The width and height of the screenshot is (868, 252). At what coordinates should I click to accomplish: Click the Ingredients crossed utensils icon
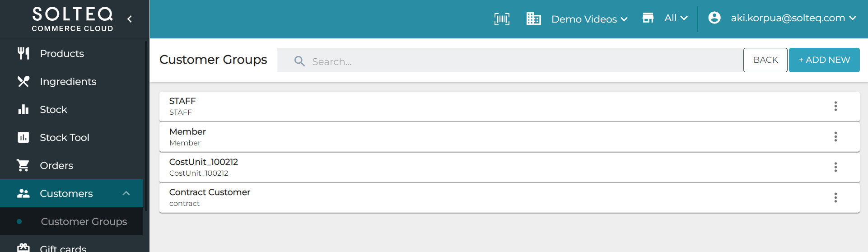pos(23,81)
